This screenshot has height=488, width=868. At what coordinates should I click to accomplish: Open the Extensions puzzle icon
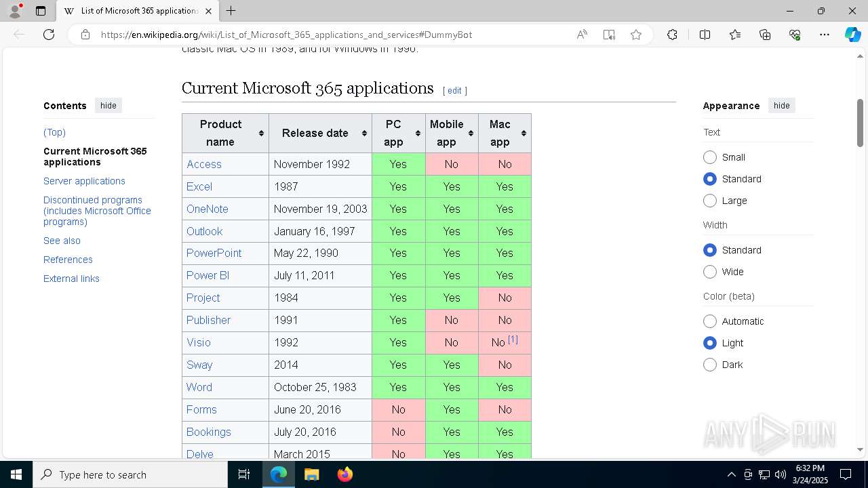(672, 35)
